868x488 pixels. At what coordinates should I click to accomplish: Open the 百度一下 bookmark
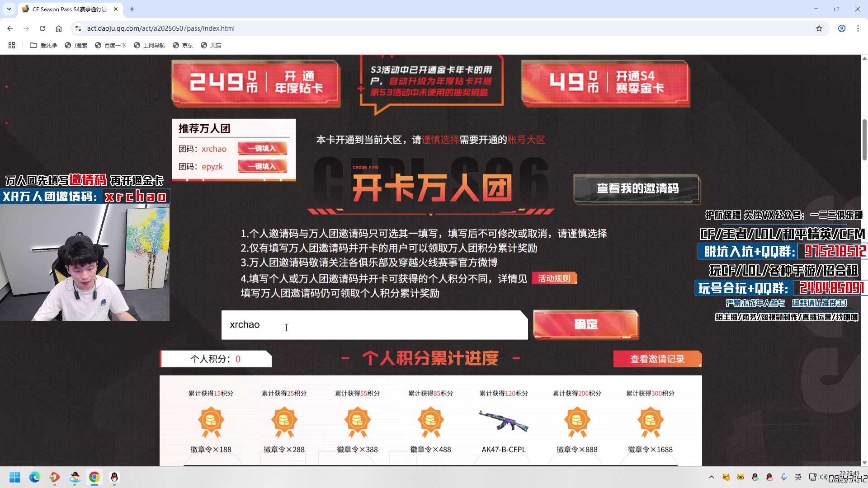click(111, 45)
